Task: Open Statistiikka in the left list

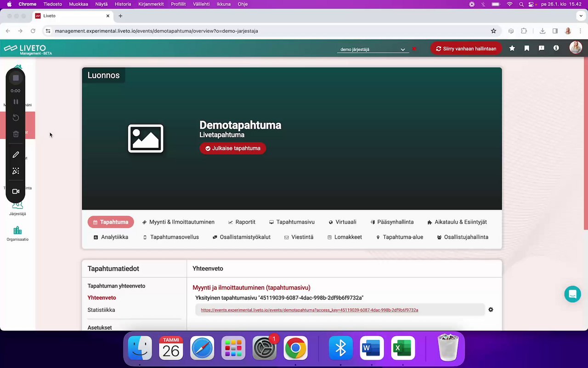Action: (x=101, y=310)
